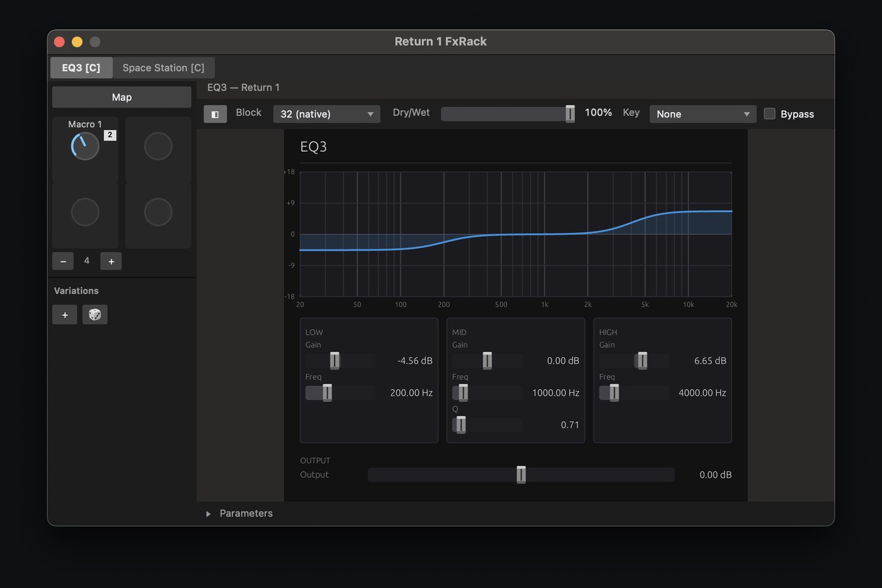Click the 0.00 dB mid gain value
The image size is (882, 588).
tap(563, 361)
